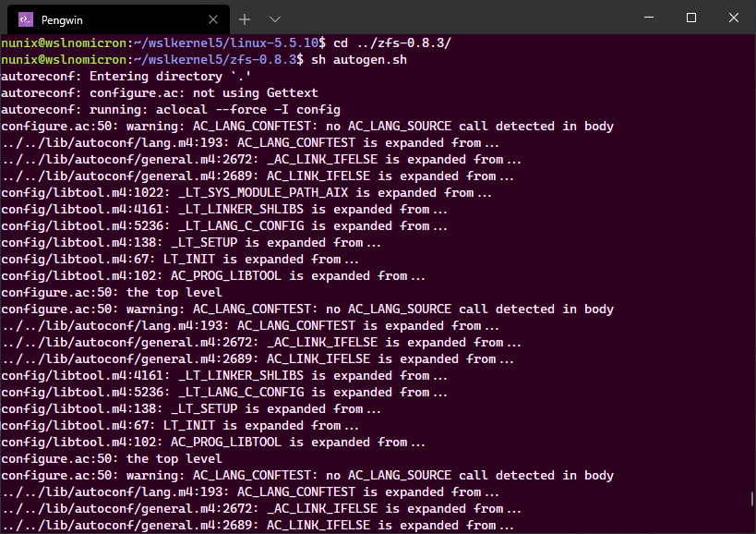
Task: Maximize the terminal window
Action: click(x=690, y=18)
